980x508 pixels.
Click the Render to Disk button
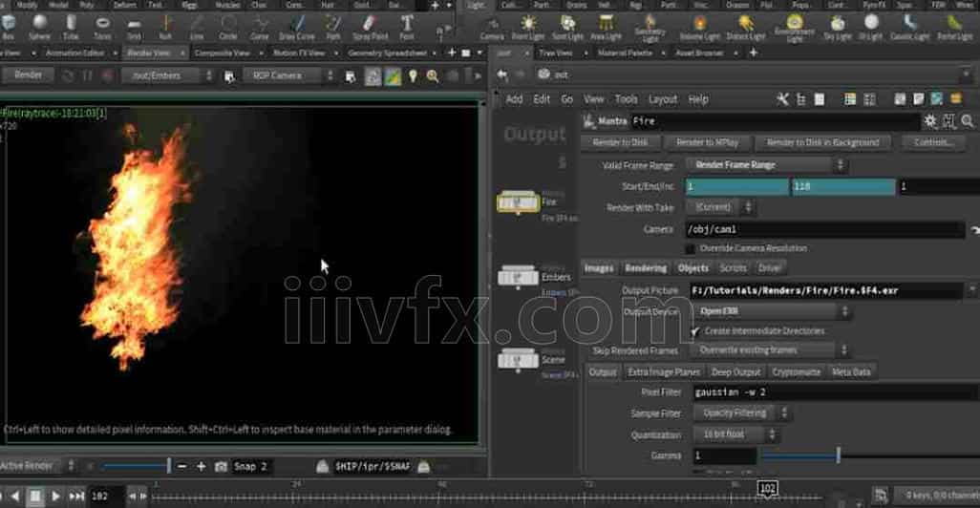tap(620, 142)
